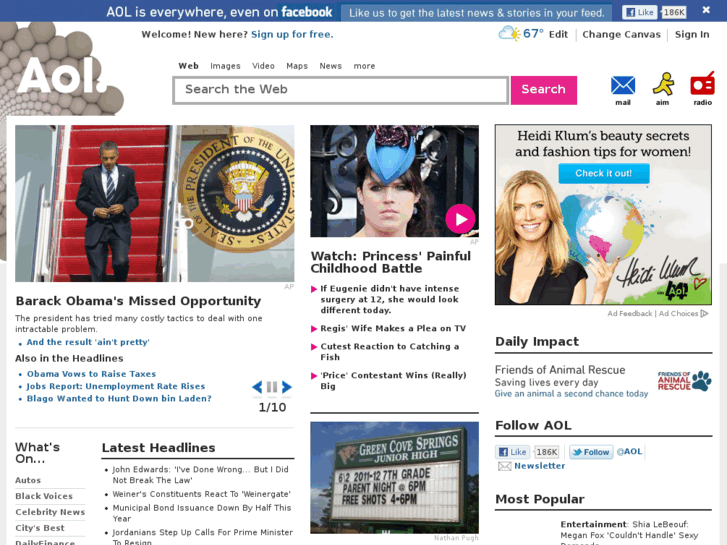727x545 pixels.
Task: Open the If Eugenie didn't have surgery link
Action: 389,299
